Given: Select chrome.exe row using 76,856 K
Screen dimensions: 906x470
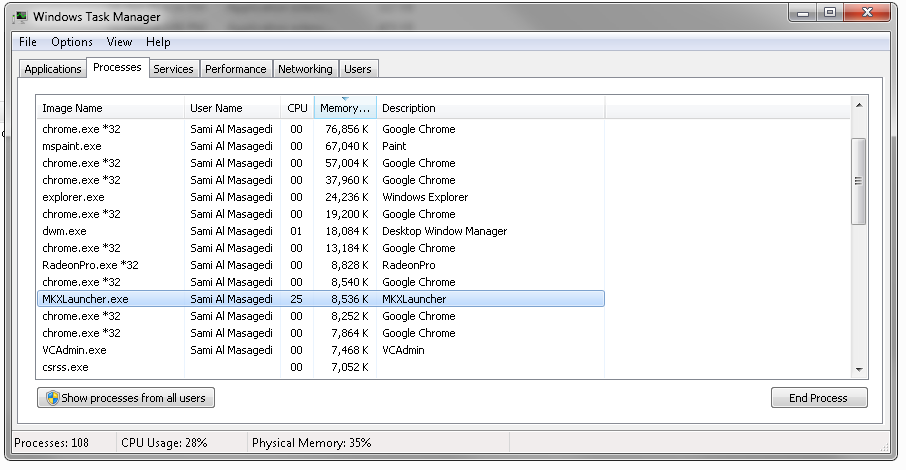Looking at the screenshot, I should click(321, 129).
